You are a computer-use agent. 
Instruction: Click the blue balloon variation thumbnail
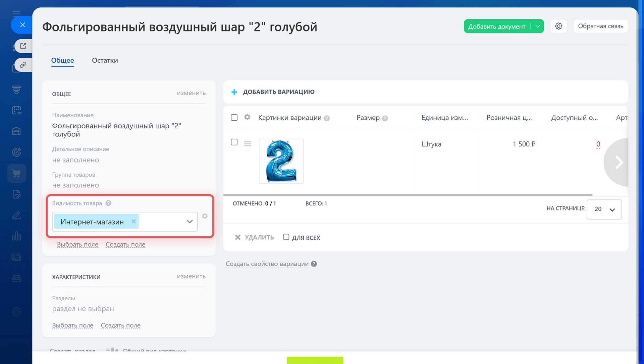[x=281, y=161]
